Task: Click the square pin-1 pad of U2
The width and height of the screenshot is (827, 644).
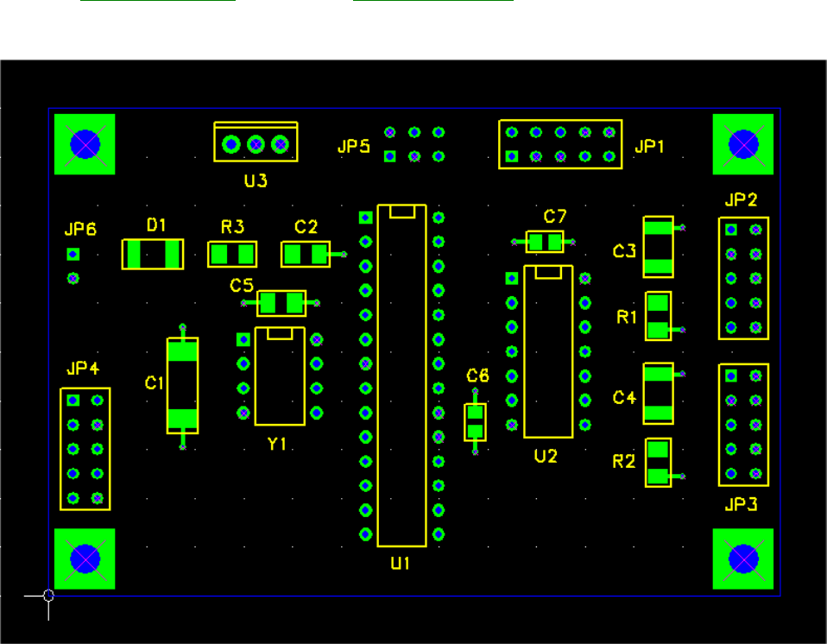Action: click(x=512, y=278)
